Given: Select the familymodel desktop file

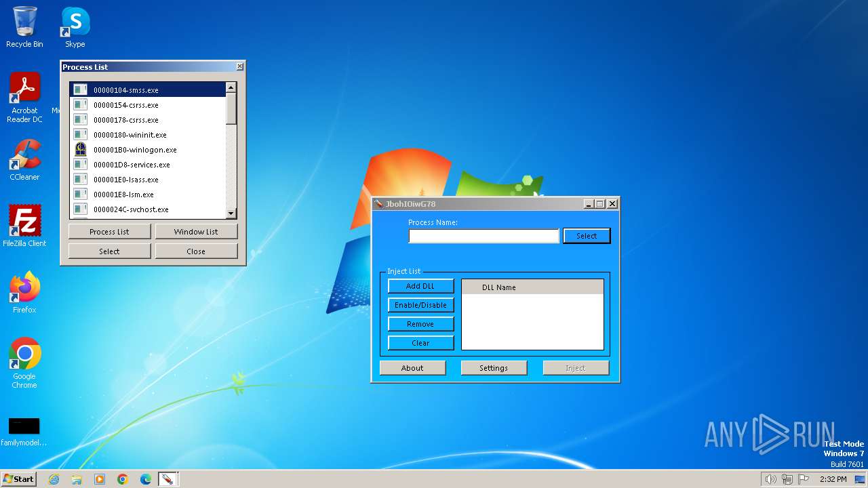Looking at the screenshot, I should click(x=24, y=432).
